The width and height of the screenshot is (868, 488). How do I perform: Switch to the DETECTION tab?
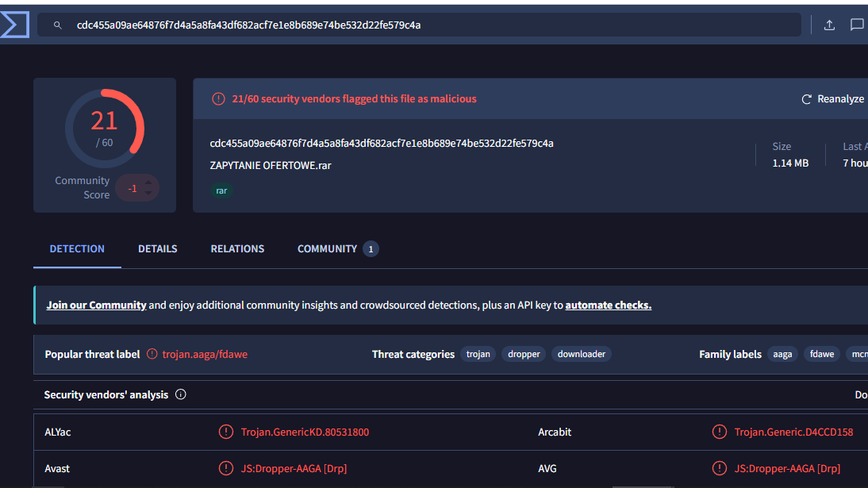(77, 248)
